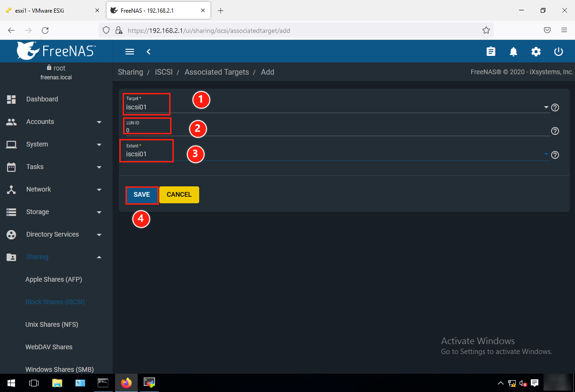
Task: Open the Windows notification center
Action: (535, 383)
